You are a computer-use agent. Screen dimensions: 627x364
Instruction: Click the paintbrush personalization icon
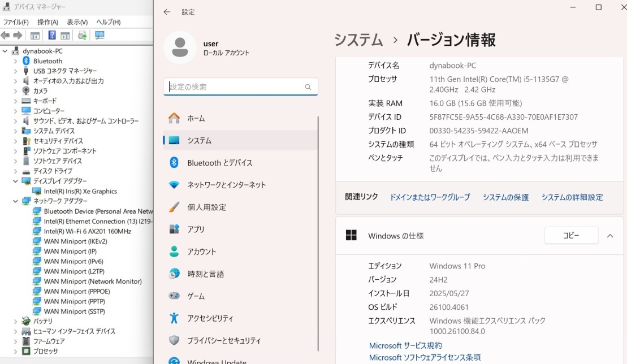174,207
